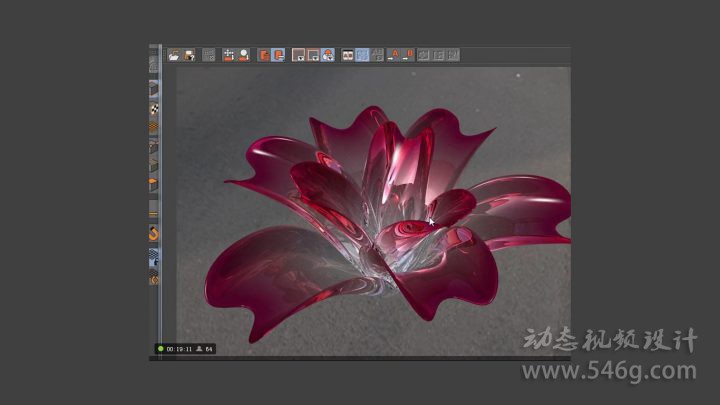
Task: Click the render time readout 00:19:11
Action: [x=178, y=349]
